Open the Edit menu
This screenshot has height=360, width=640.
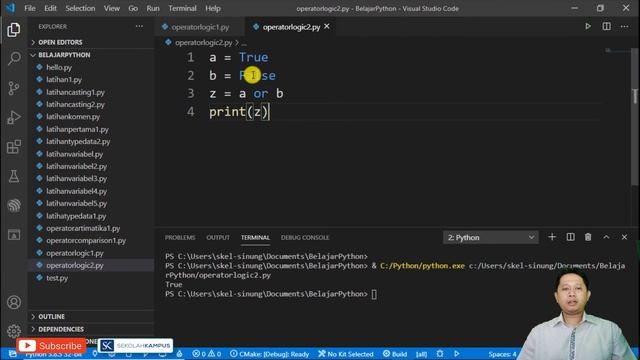(x=50, y=8)
